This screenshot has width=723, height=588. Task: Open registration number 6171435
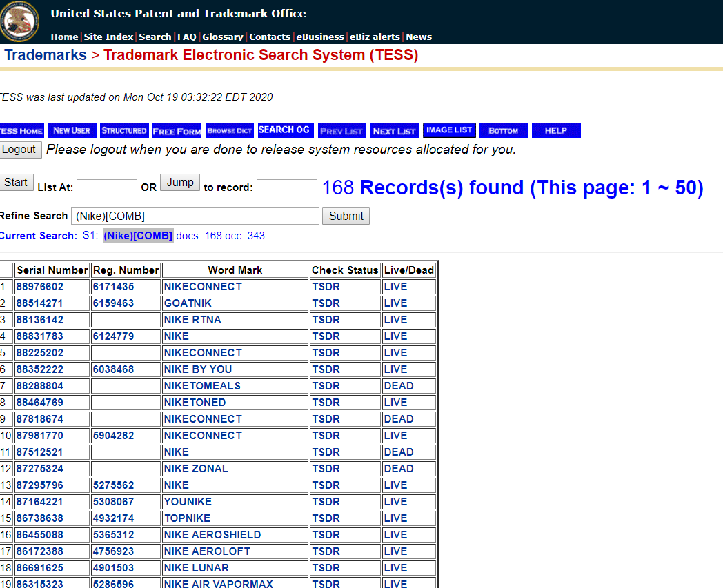[113, 287]
